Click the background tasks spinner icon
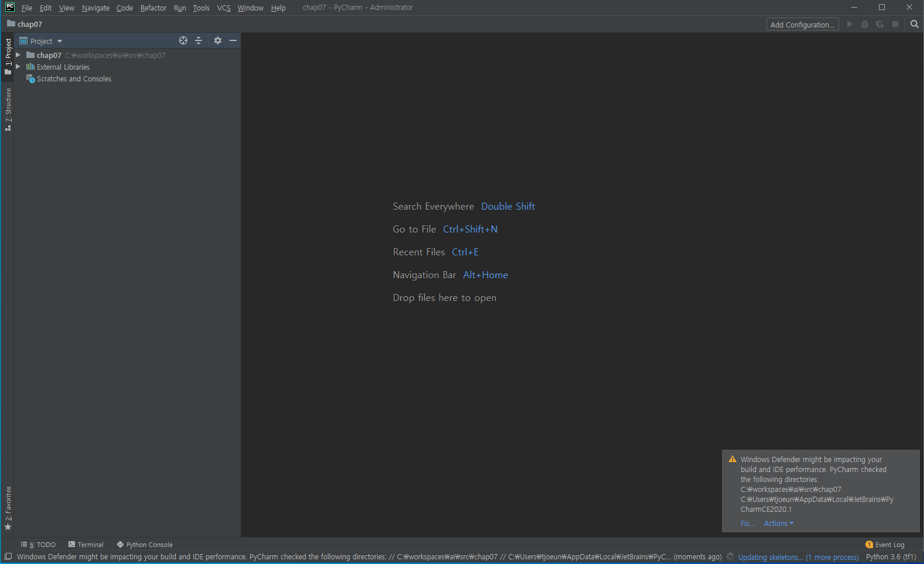Screen dimensions: 924x564 (x=730, y=556)
